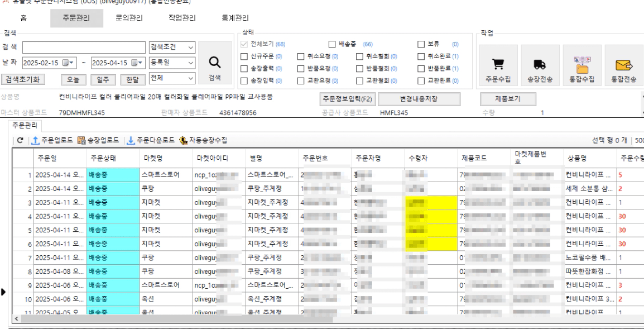This screenshot has height=329, width=644.
Task: Open the 문의관리 menu tab
Action: (x=129, y=18)
